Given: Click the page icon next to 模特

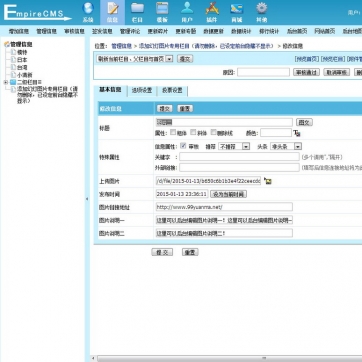Looking at the screenshot, I should point(13,52).
